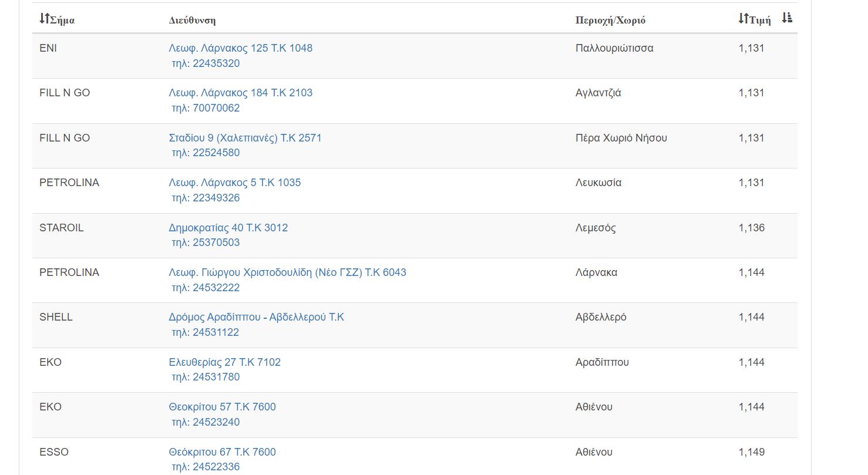Open Θεοκρίτου 57 Τ.Κ 7600 address link
This screenshot has height=475, width=868.
pos(222,407)
